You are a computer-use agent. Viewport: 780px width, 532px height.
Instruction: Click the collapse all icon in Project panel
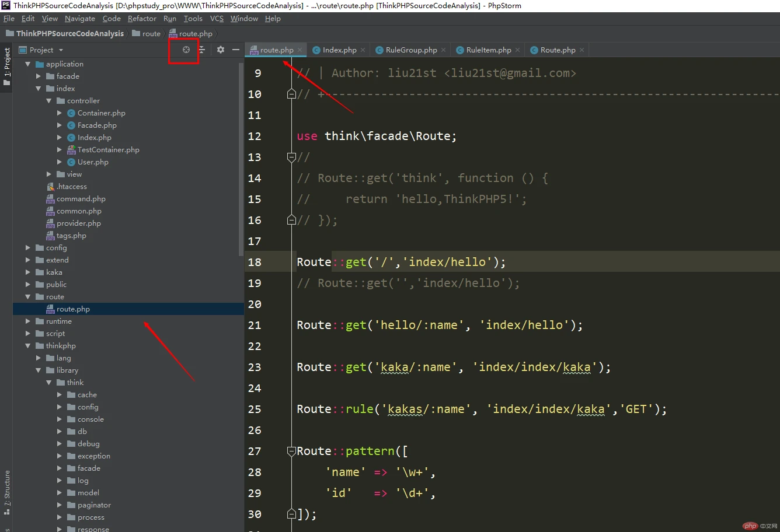[x=202, y=50]
